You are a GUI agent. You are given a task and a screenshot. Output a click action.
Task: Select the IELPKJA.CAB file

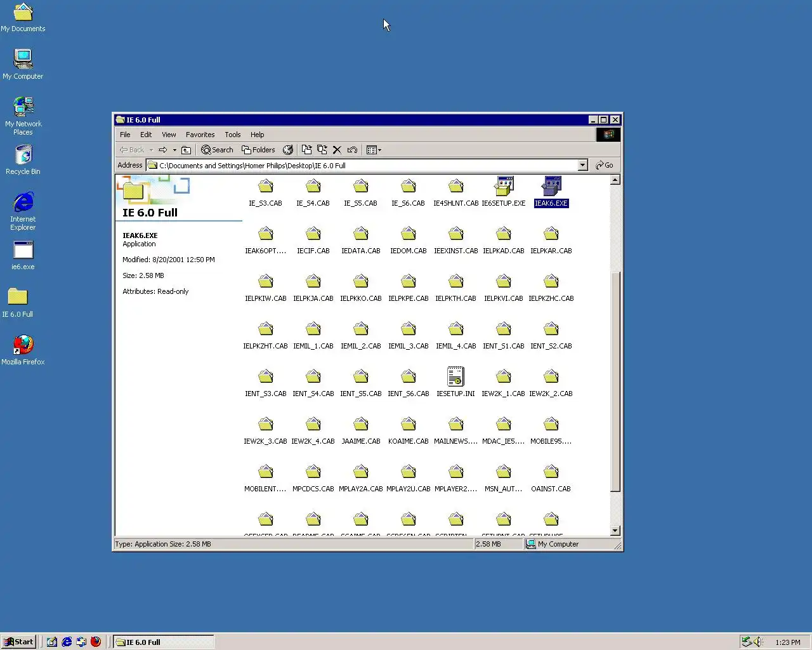313,288
